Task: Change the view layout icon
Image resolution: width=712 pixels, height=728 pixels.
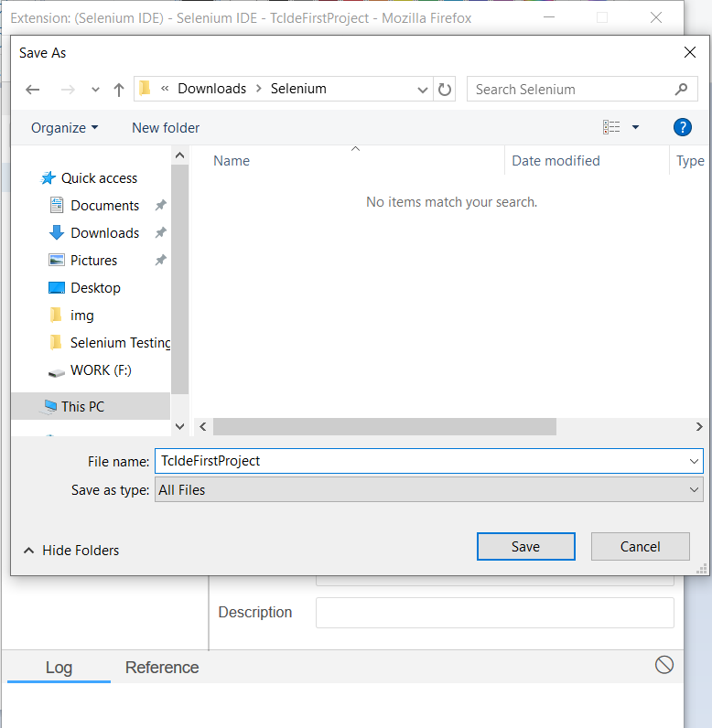Action: (611, 127)
